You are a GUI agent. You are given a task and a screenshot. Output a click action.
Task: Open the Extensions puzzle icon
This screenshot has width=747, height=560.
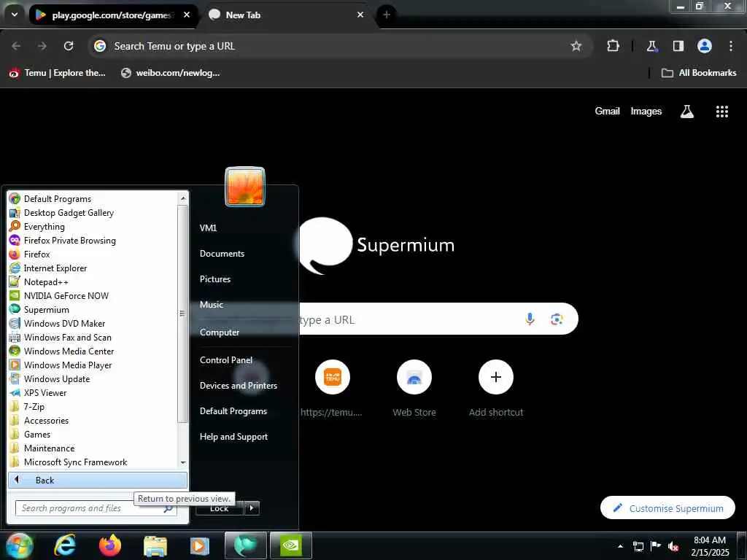click(x=613, y=46)
